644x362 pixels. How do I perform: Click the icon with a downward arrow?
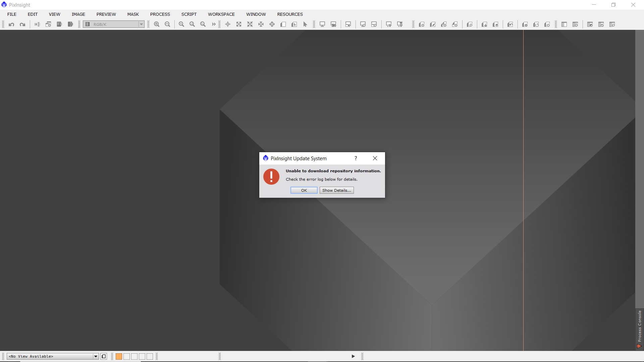point(484,24)
